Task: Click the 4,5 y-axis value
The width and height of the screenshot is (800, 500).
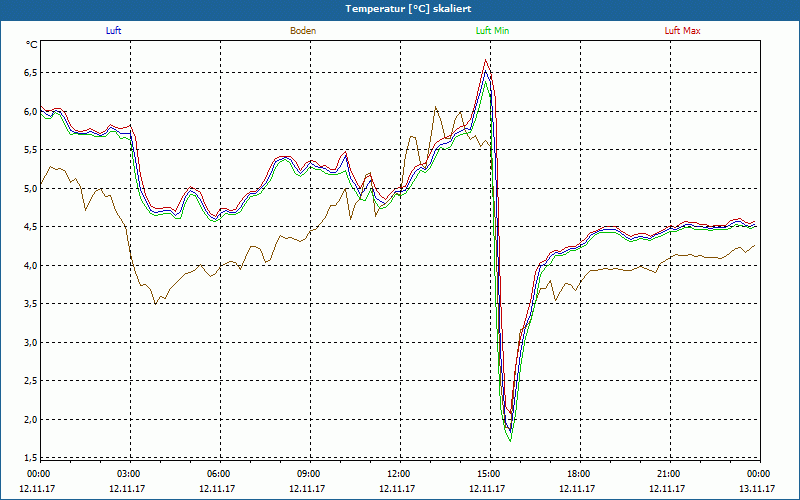Action: (31, 227)
